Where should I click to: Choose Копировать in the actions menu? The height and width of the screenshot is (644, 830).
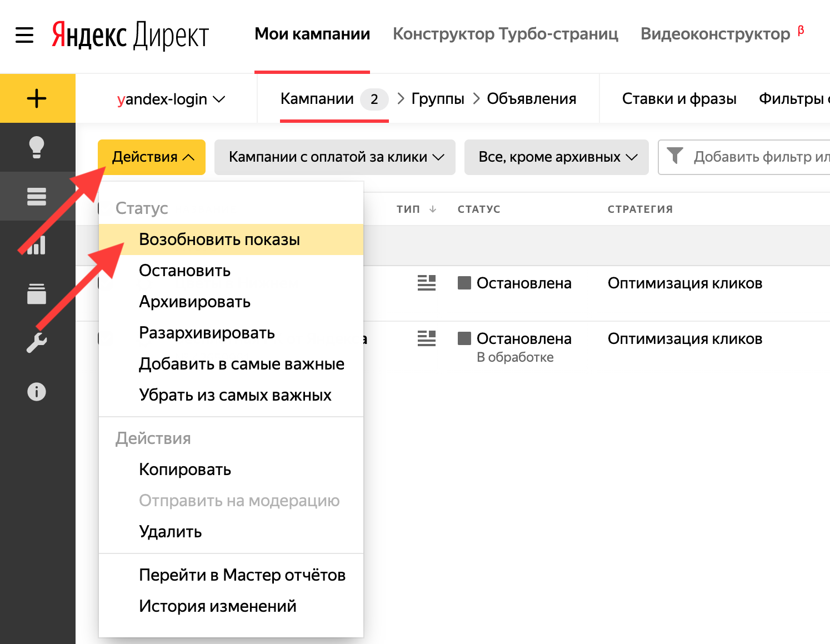231,470
